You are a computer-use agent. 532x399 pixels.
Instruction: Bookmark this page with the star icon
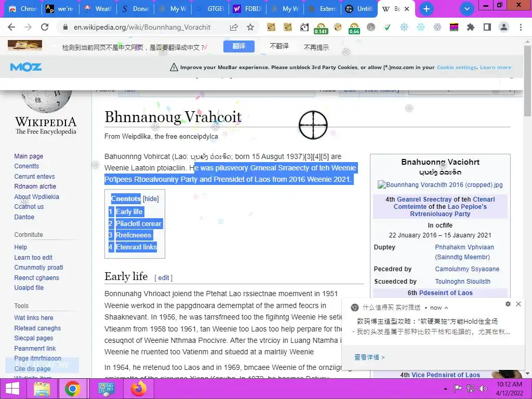250,27
